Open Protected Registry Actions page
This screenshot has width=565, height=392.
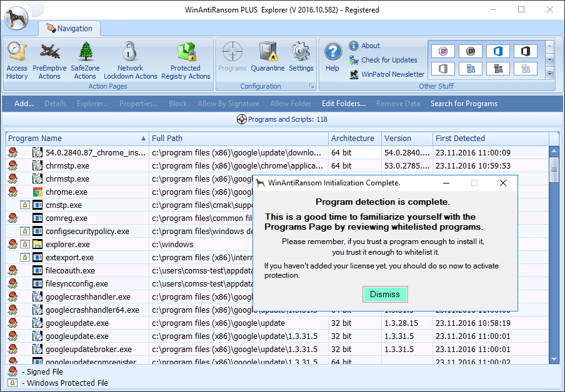point(186,61)
